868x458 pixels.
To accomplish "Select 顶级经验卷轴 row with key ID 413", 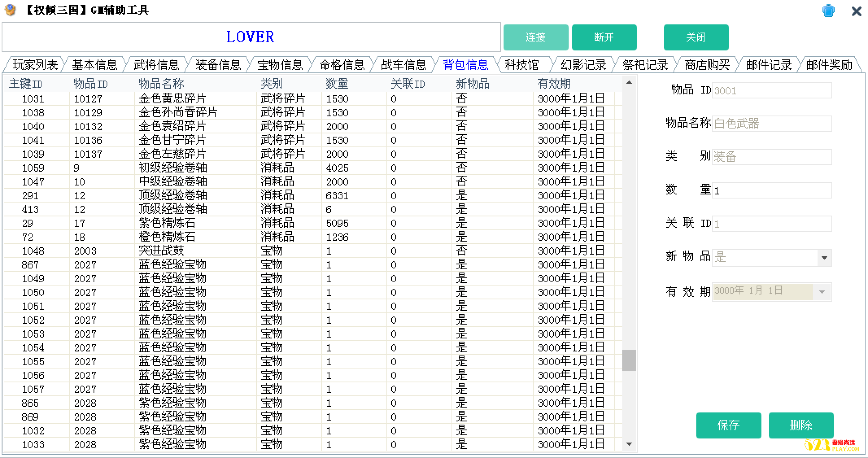I will point(313,209).
